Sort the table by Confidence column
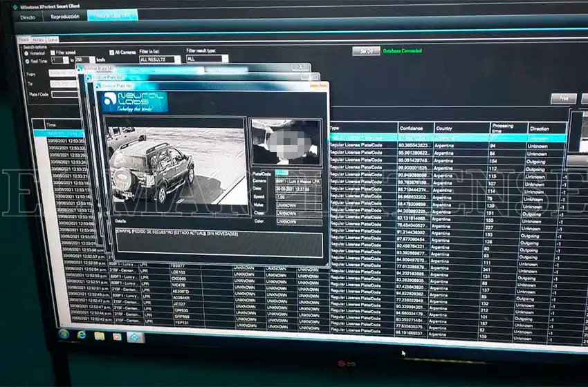Image resolution: width=588 pixels, height=387 pixels. tap(414, 128)
